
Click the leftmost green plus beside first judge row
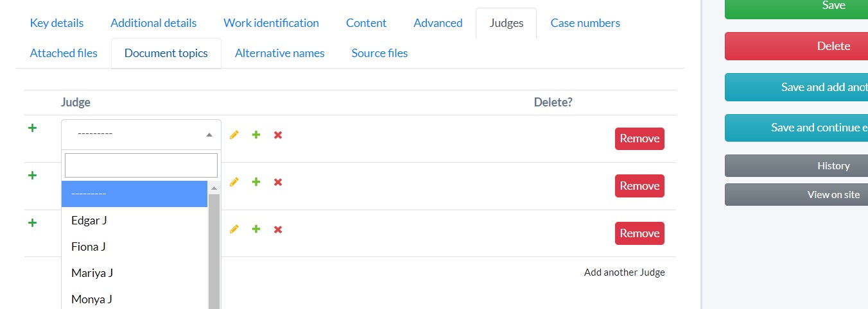(32, 128)
